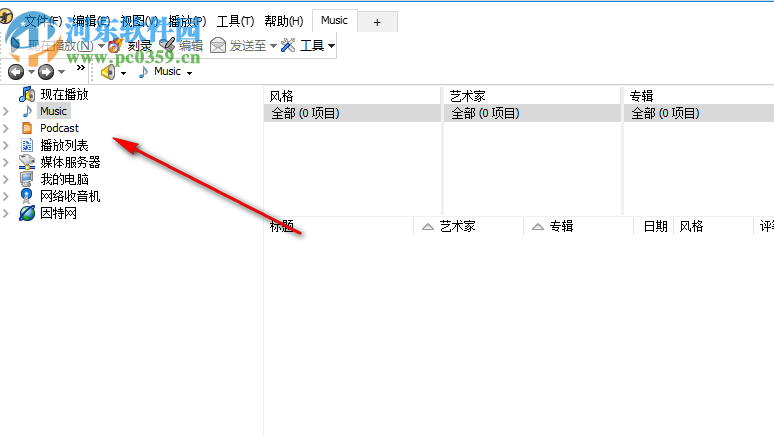Click the 艺术家 filter pane header
The width and height of the screenshot is (774, 437).
click(532, 96)
